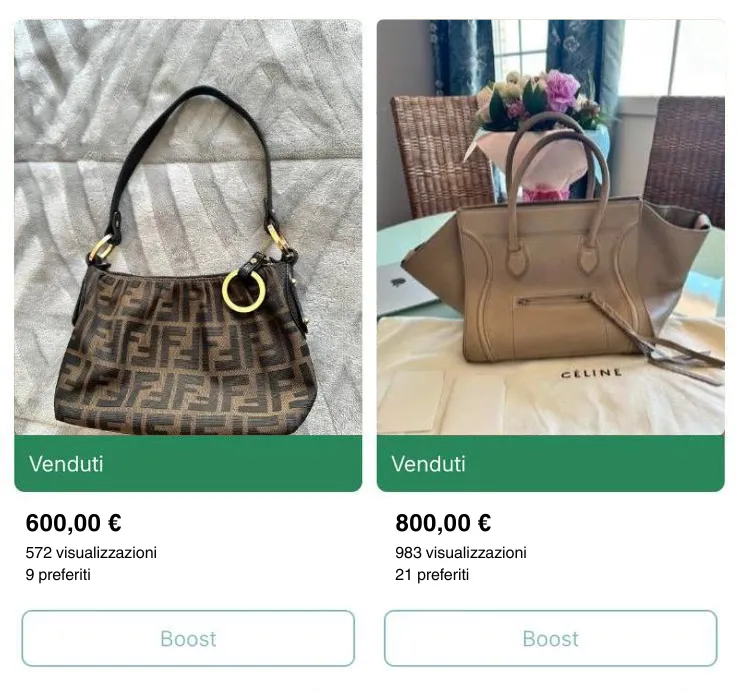Click the flower bouquet behind the Celine bag
739x693 pixels.
tap(542, 101)
